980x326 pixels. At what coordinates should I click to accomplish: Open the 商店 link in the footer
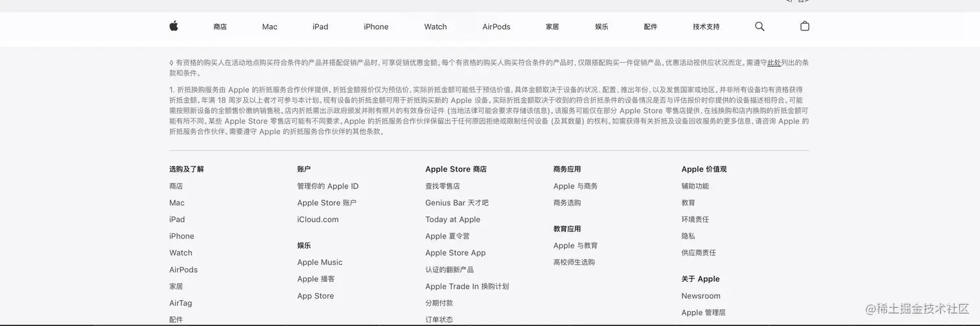tap(176, 186)
